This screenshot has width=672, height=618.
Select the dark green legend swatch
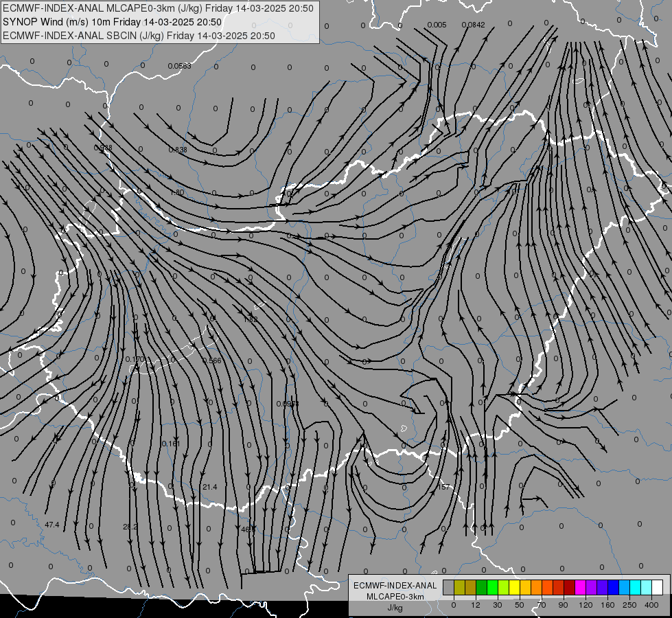(482, 588)
